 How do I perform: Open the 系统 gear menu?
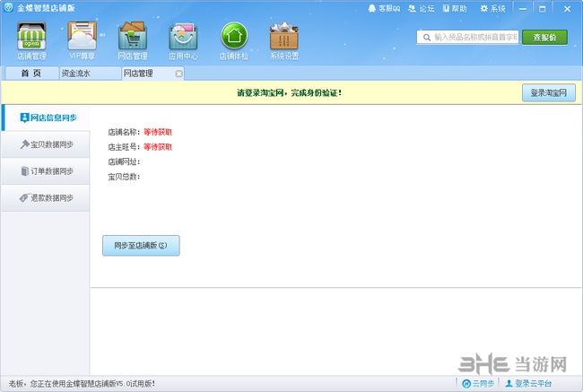pyautogui.click(x=492, y=9)
